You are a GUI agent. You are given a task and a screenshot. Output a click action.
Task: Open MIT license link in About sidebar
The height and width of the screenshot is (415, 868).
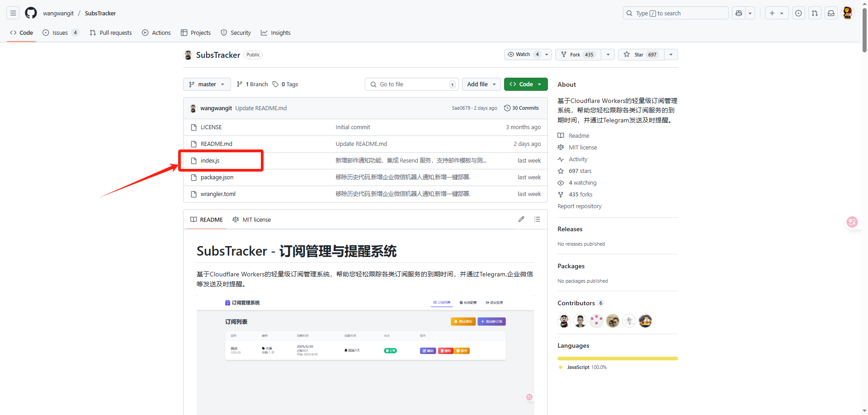click(577, 147)
